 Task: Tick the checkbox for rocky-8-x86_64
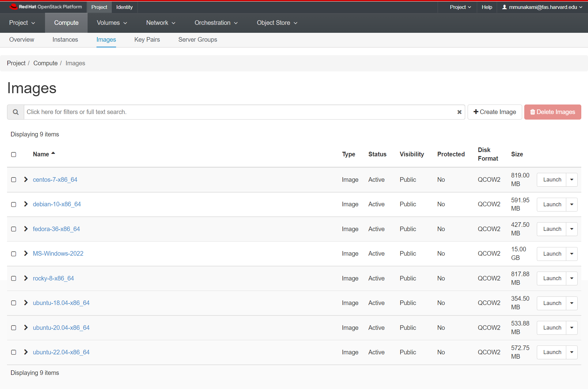coord(14,278)
